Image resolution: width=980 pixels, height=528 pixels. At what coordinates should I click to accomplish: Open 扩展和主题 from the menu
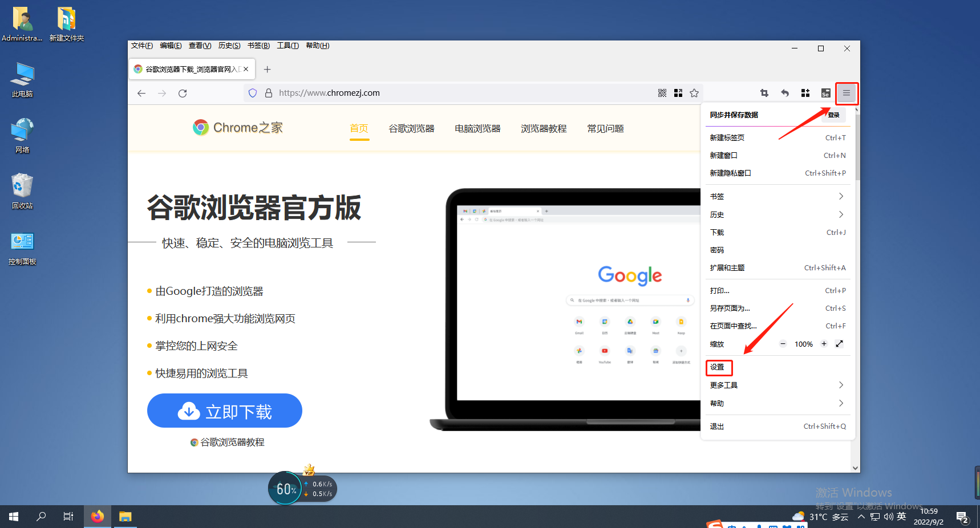777,267
